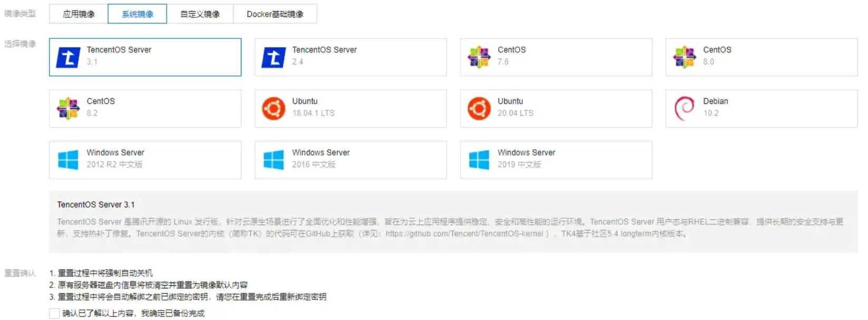Screen dimensions: 868x320
Task: Switch to the 自定义镜像 tab
Action: (200, 14)
